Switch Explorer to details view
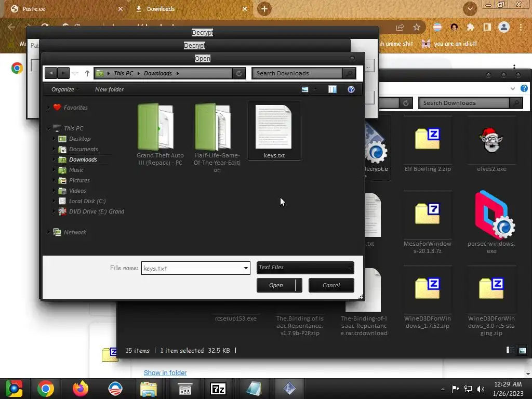 tap(510, 350)
